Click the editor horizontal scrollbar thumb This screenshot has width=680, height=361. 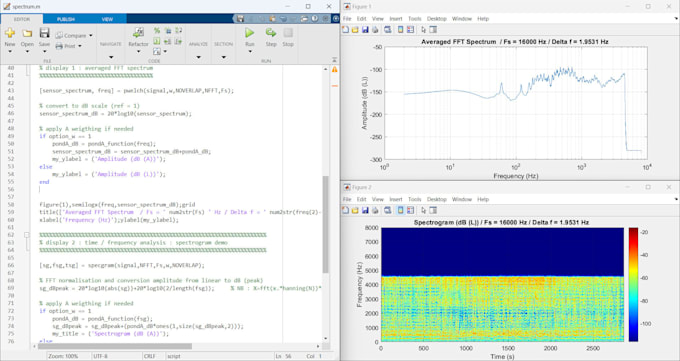point(115,346)
